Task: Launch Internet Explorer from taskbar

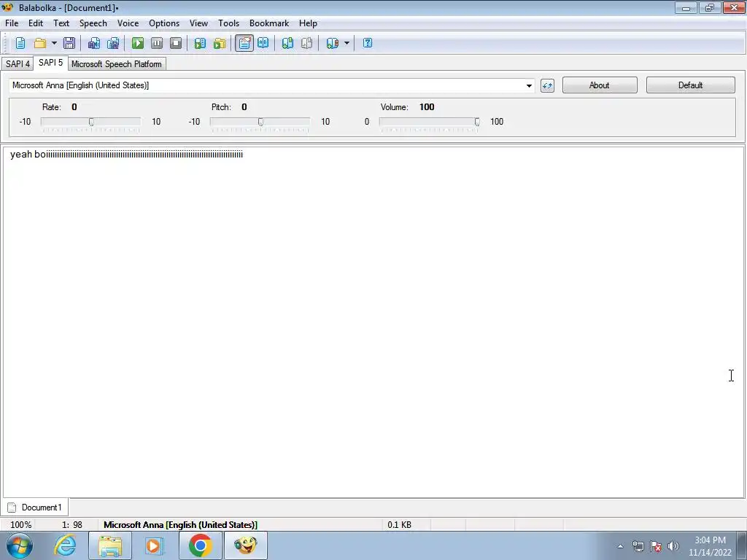Action: (65, 545)
